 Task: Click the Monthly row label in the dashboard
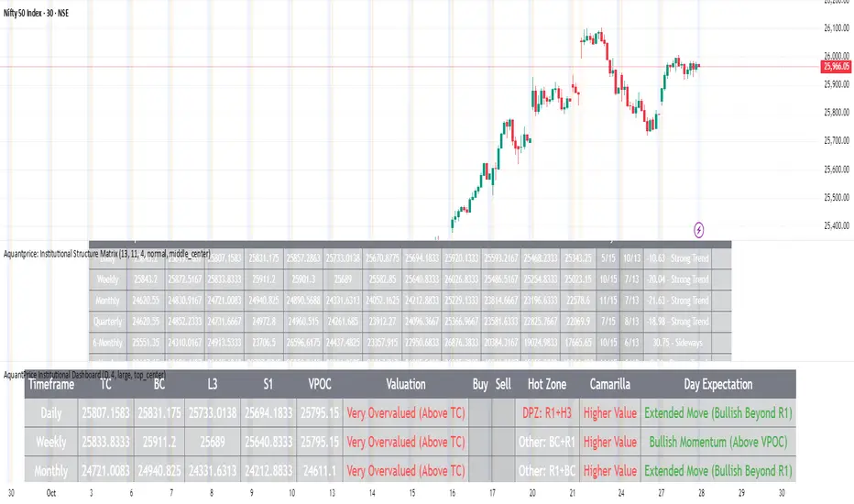click(58, 470)
